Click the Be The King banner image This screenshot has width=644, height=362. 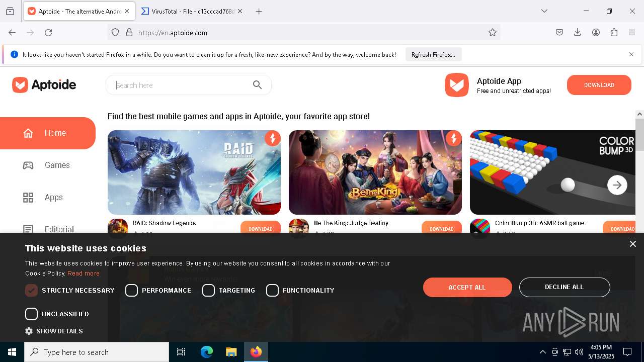[375, 172]
